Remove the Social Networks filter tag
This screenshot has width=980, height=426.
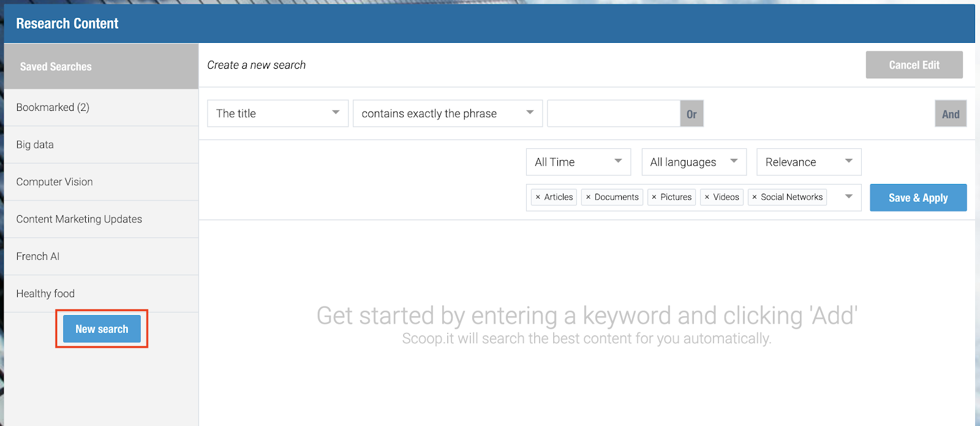point(755,197)
